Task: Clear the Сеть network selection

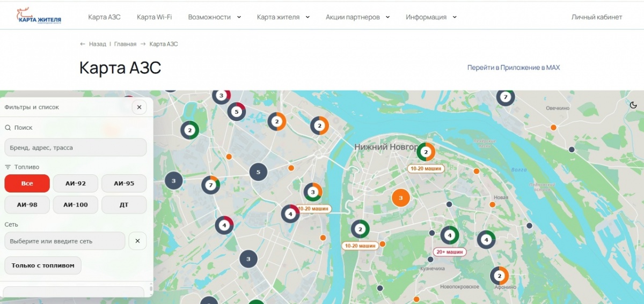Action: [x=137, y=241]
